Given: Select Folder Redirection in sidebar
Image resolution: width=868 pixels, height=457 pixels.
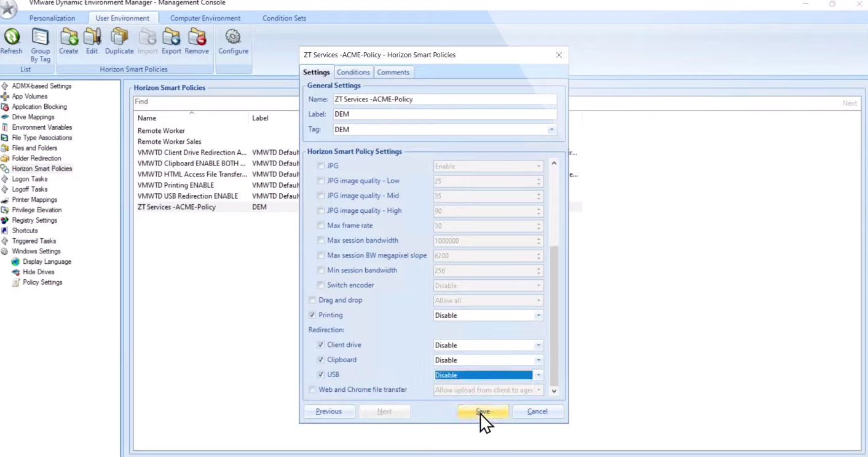Looking at the screenshot, I should point(36,159).
